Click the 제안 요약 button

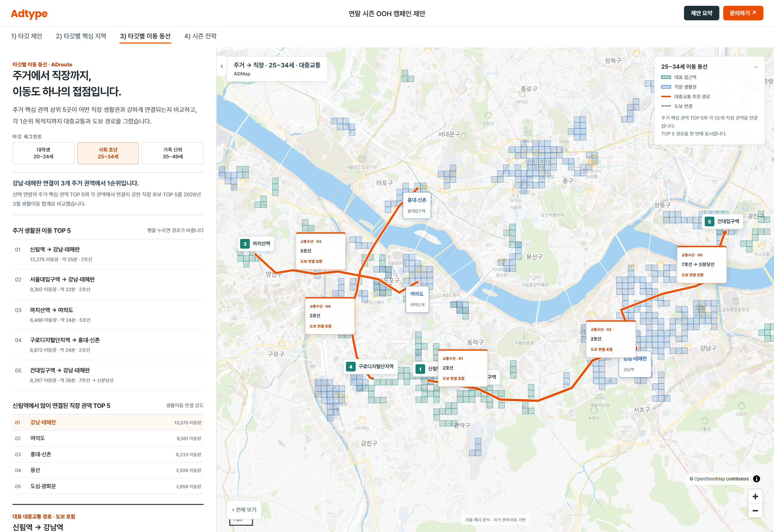[x=701, y=13]
